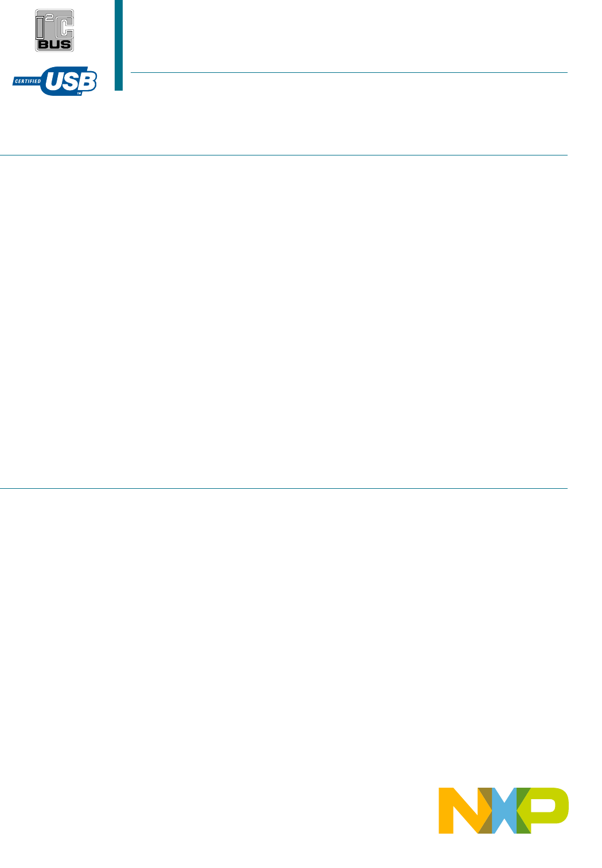Screen dimensions: 602x868
Task: Pick the dark green overlap between X and P
Action: tap(523, 811)
